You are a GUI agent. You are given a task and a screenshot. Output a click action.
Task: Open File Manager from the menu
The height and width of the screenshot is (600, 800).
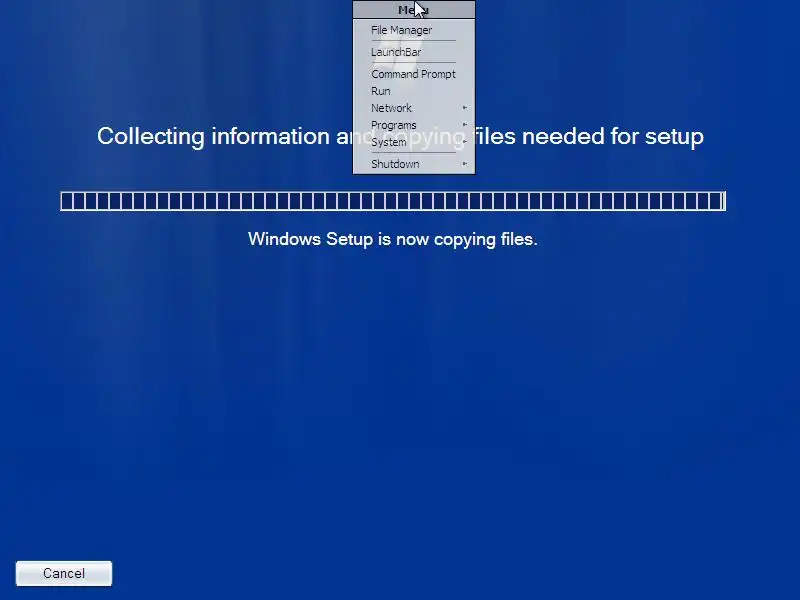pyautogui.click(x=414, y=30)
